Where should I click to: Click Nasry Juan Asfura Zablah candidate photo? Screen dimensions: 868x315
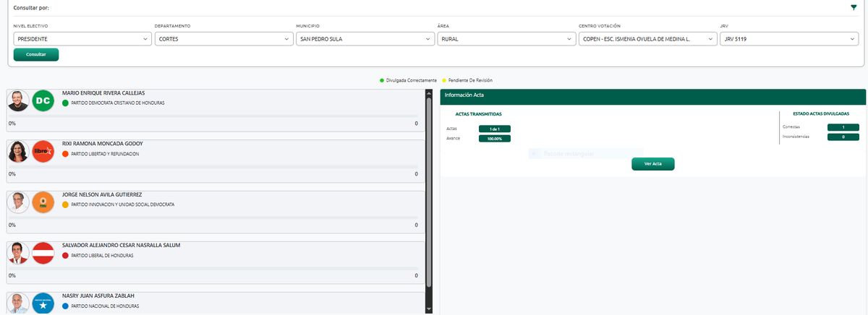18,303
